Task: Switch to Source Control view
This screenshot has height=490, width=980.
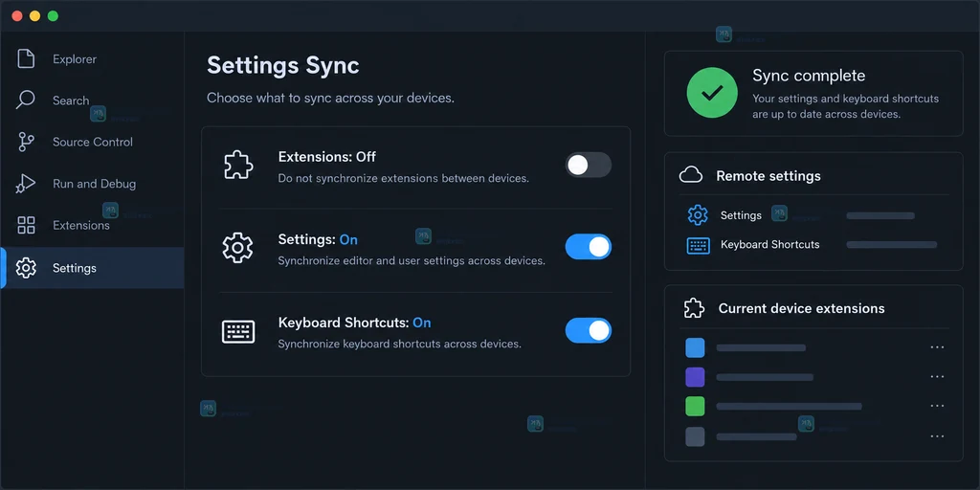Action: click(93, 142)
